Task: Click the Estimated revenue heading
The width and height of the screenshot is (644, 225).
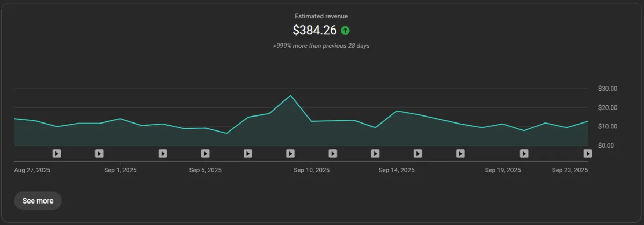Action: (321, 16)
